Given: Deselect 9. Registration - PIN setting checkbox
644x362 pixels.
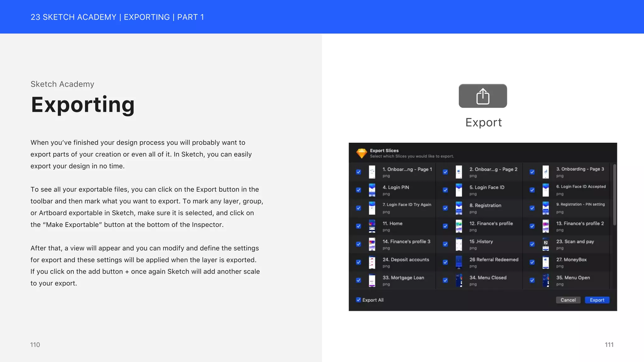Looking at the screenshot, I should (532, 208).
